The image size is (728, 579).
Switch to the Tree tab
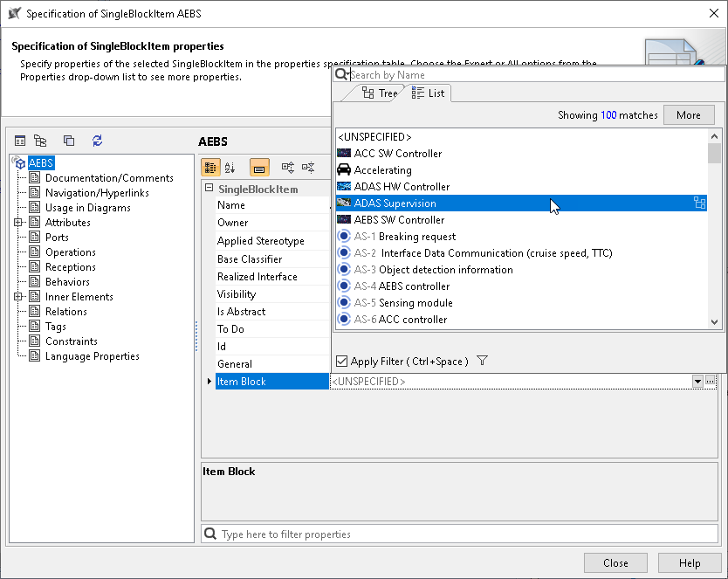(380, 93)
